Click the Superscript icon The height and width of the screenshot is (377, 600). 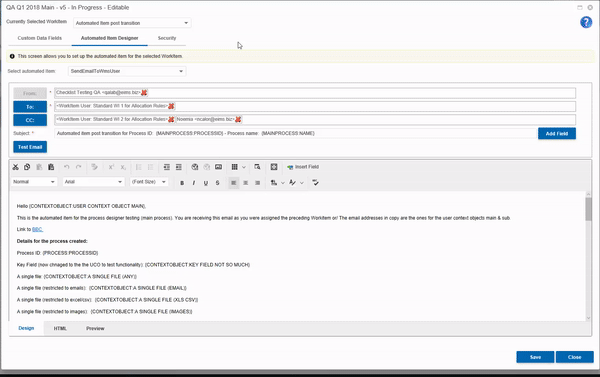(111, 167)
